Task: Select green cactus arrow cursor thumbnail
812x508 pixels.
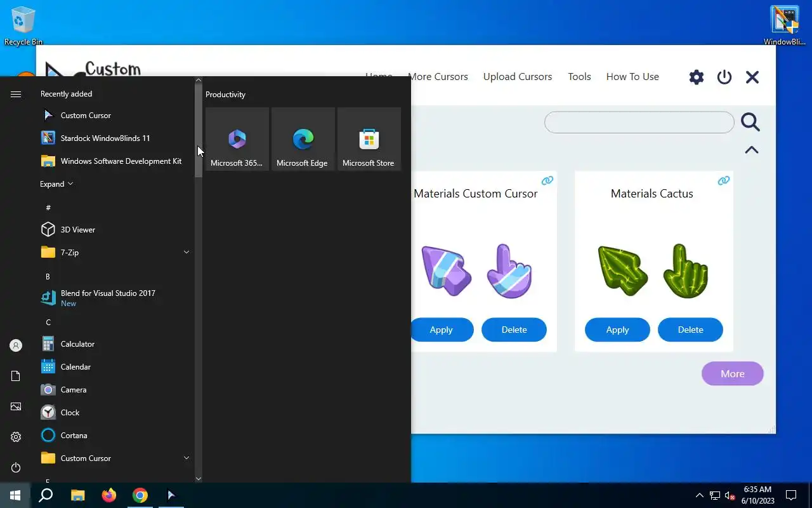Action: coord(623,271)
